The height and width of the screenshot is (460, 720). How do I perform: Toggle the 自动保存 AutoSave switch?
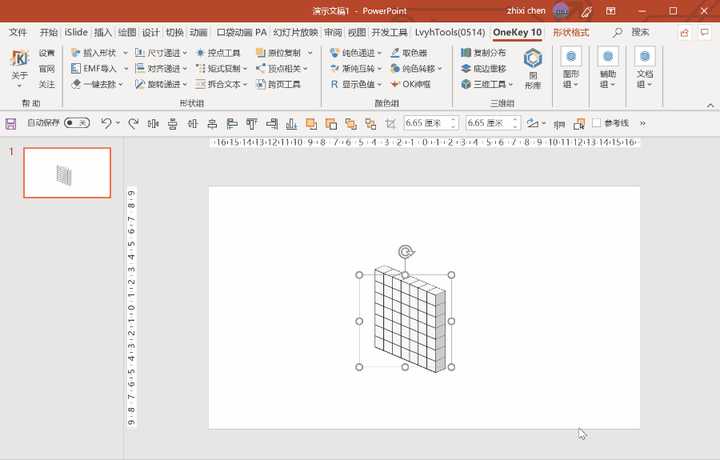point(77,123)
